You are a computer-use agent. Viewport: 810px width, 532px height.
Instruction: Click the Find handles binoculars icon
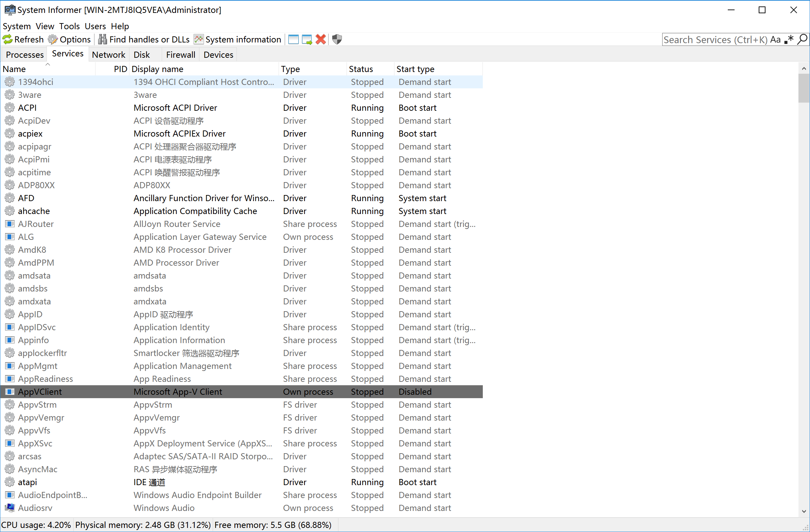[103, 39]
